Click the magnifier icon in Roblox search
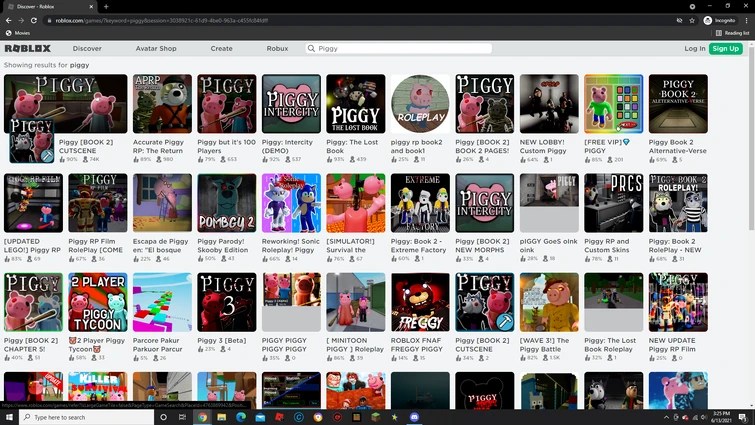Image resolution: width=755 pixels, height=425 pixels. tap(311, 48)
